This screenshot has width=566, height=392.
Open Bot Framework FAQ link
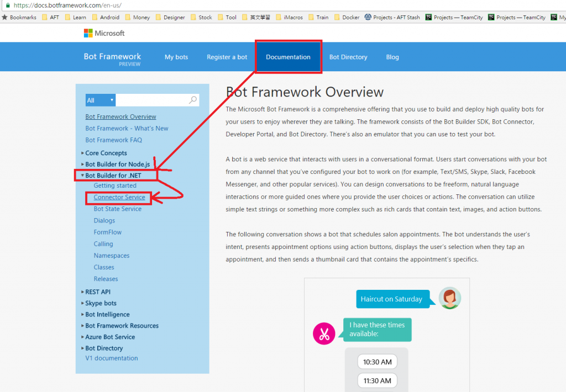click(113, 140)
